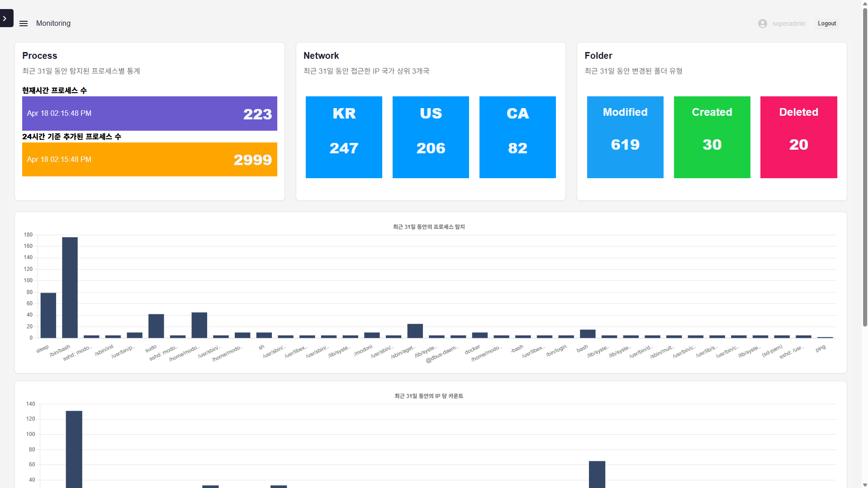The height and width of the screenshot is (488, 868).
Task: Click the Modified folder count tile
Action: click(x=625, y=137)
